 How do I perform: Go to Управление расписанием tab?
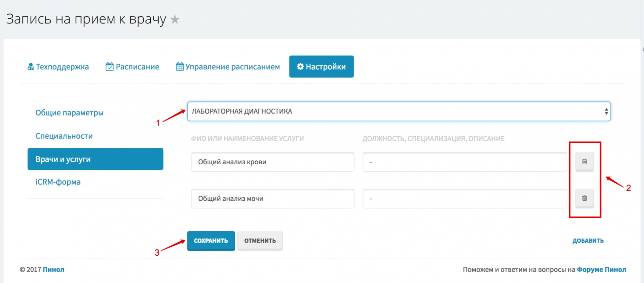228,67
